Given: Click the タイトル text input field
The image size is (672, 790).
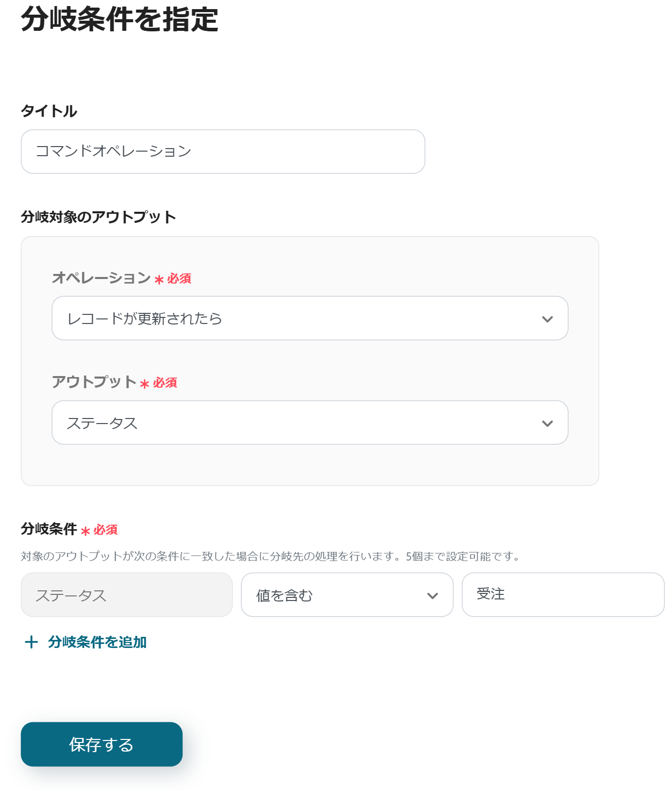Looking at the screenshot, I should tap(222, 152).
